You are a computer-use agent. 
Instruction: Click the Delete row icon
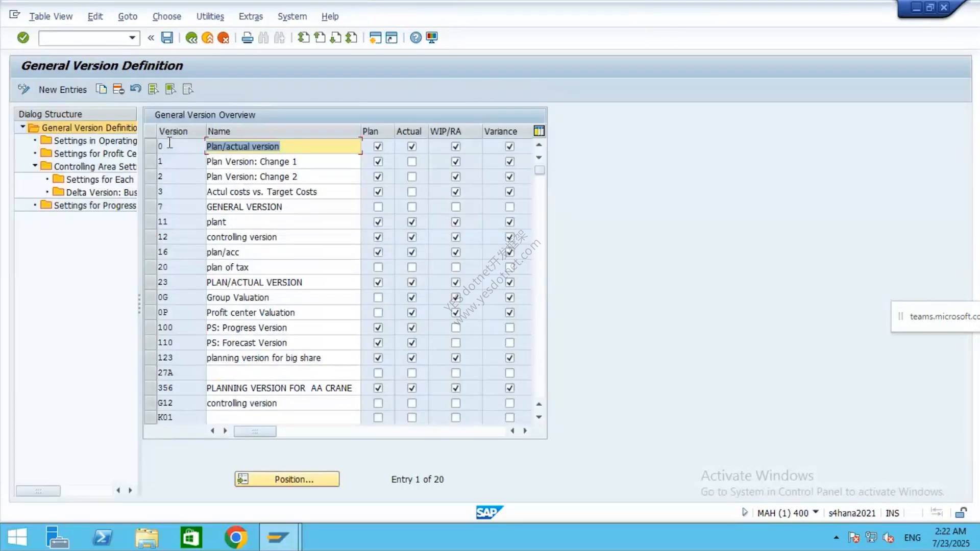[118, 89]
